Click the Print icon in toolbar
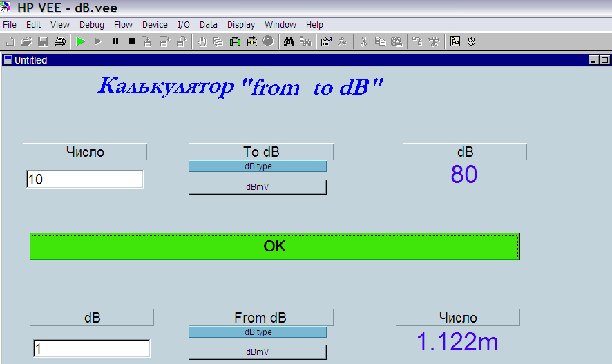Viewport: 612px width, 364px height. coord(59,41)
